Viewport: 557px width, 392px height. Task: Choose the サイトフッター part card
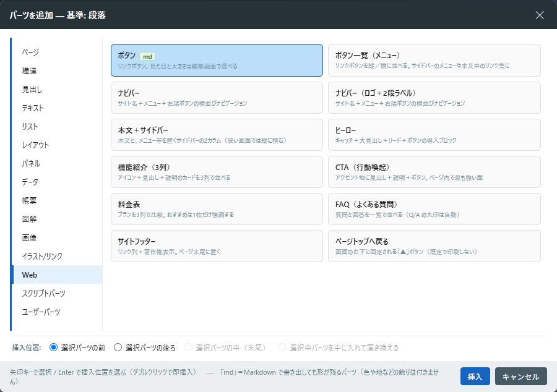point(217,246)
